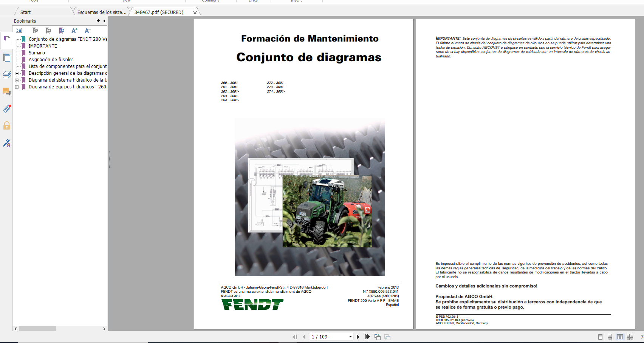644x343 pixels.
Task: Open the Bookmarks panel icon in sidebar
Action: 6,40
